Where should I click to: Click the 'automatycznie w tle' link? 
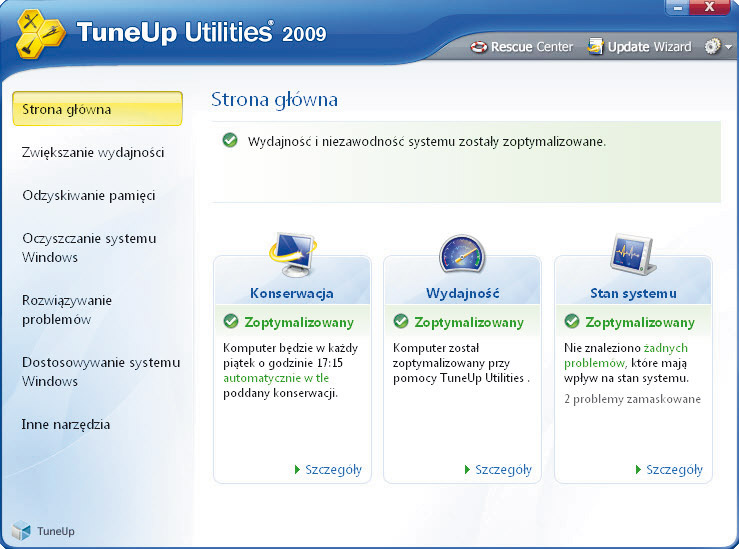click(275, 378)
